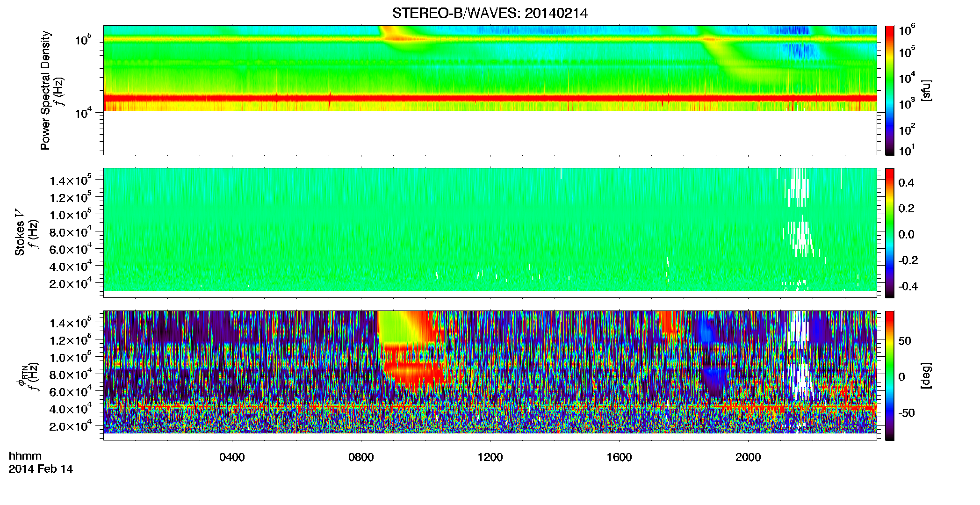Click the yellow-green burst in the phi RTN panel
This screenshot has width=980, height=505.
[x=397, y=327]
